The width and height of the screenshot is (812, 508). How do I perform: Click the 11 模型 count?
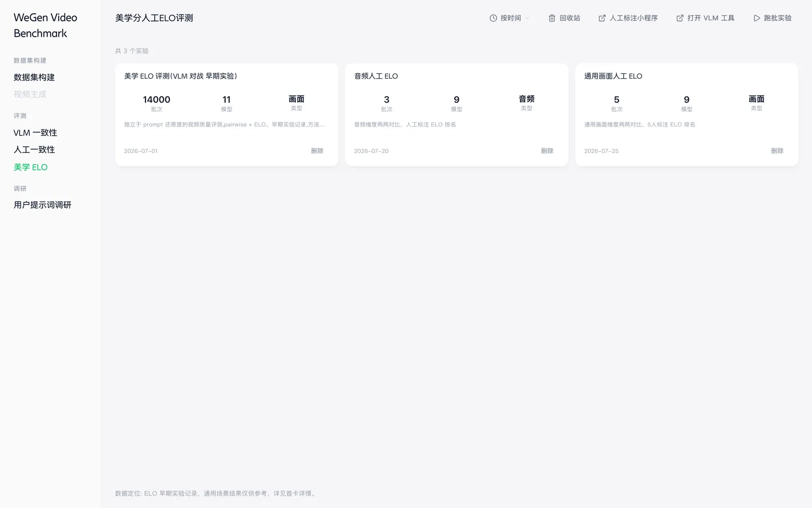tap(226, 100)
